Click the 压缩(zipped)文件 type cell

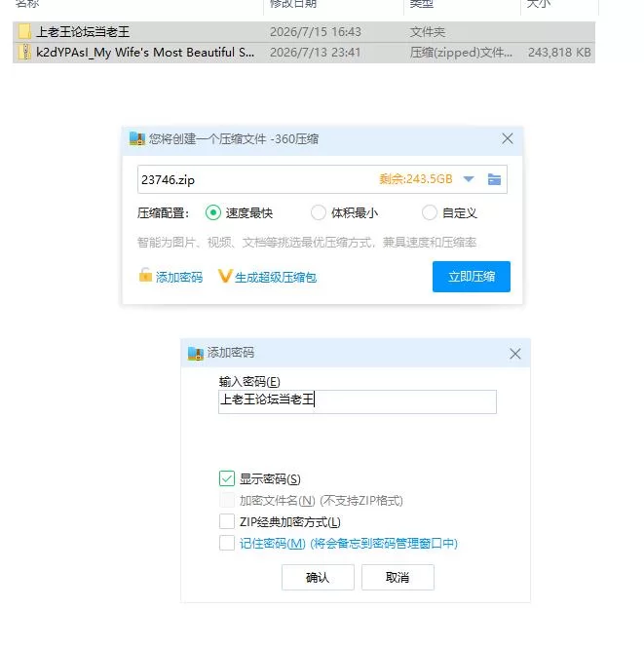[461, 53]
